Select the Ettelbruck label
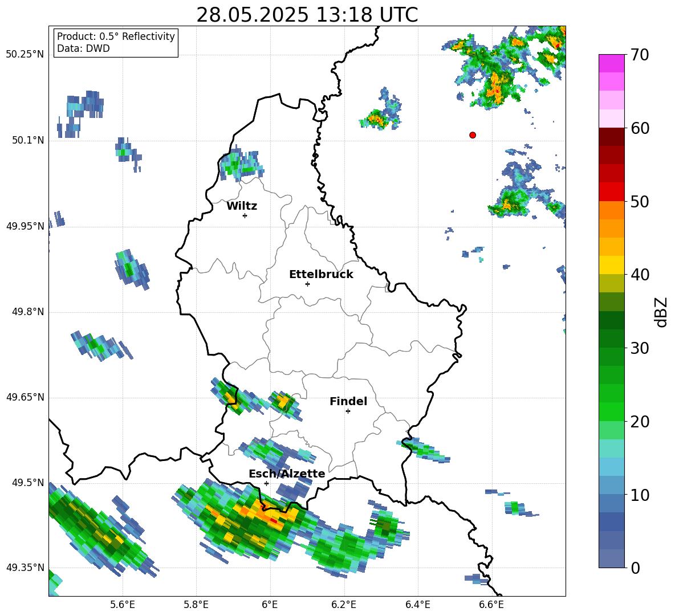Screen dimensions: 675x616 click(321, 275)
